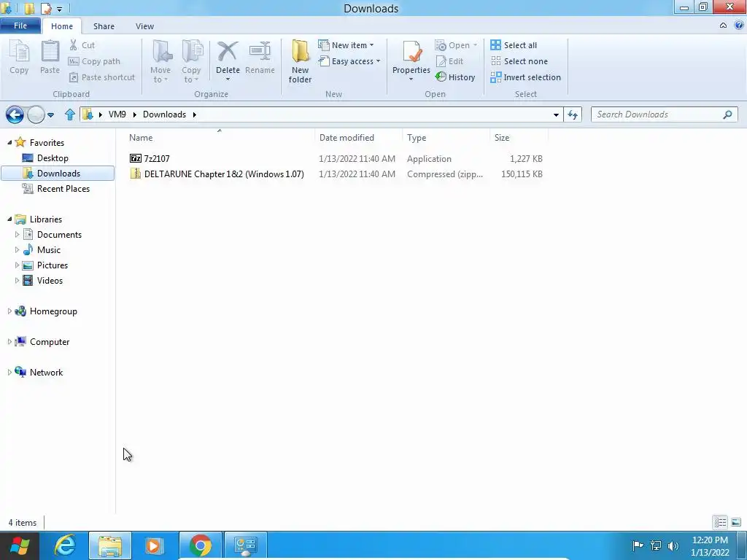747x560 pixels.
Task: Open recent locations dropdown arrow
Action: (50, 114)
